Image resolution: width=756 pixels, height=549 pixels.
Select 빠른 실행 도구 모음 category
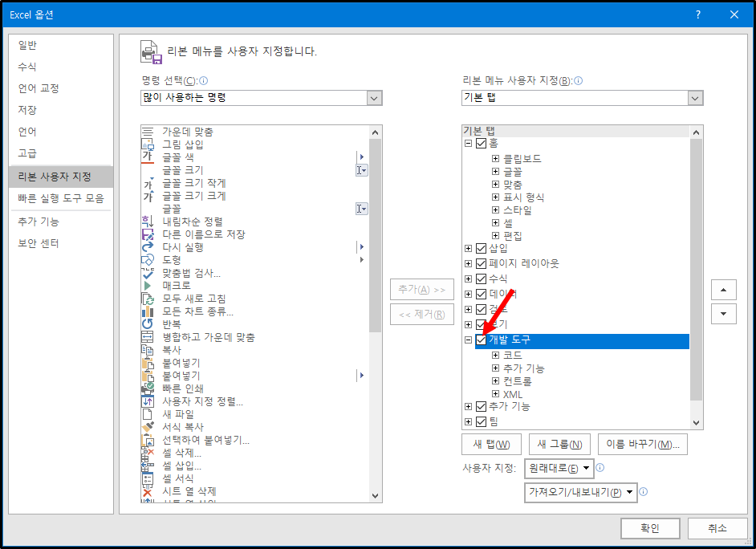61,198
